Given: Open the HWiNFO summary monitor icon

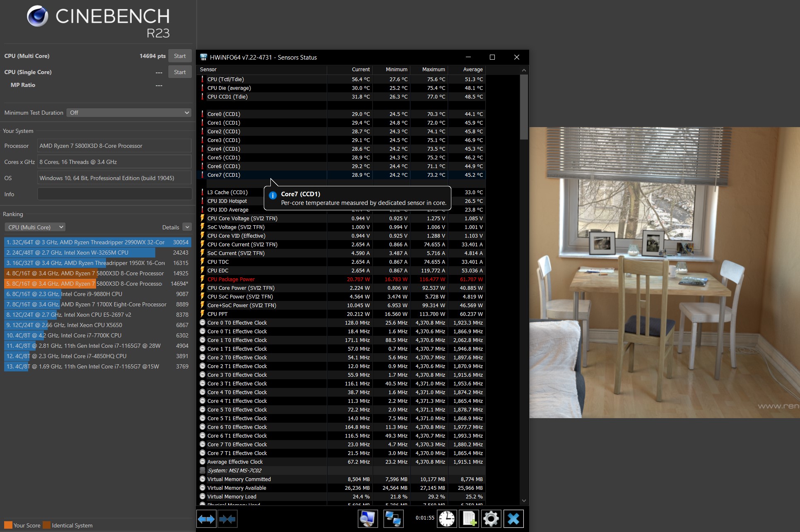Looking at the screenshot, I should [x=368, y=519].
